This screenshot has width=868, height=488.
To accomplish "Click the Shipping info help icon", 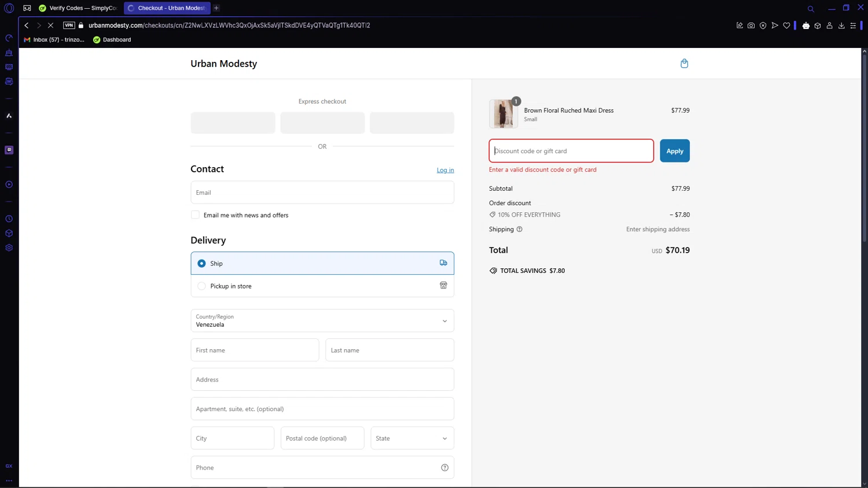I will (520, 229).
